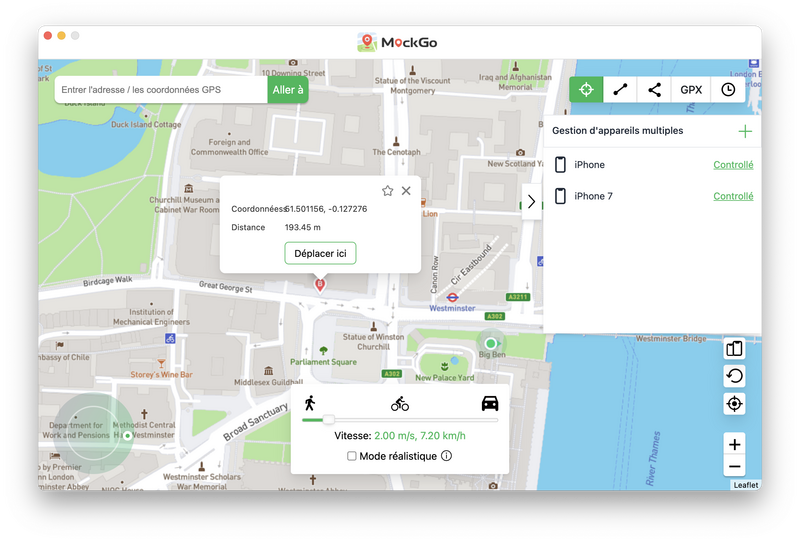This screenshot has width=800, height=541.
Task: Open the GPX import option
Action: coord(691,90)
